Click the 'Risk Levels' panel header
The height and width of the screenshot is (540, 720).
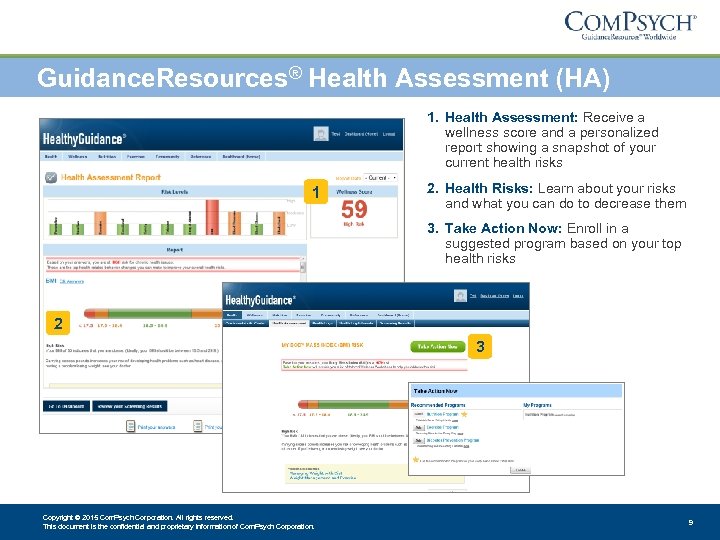174,191
